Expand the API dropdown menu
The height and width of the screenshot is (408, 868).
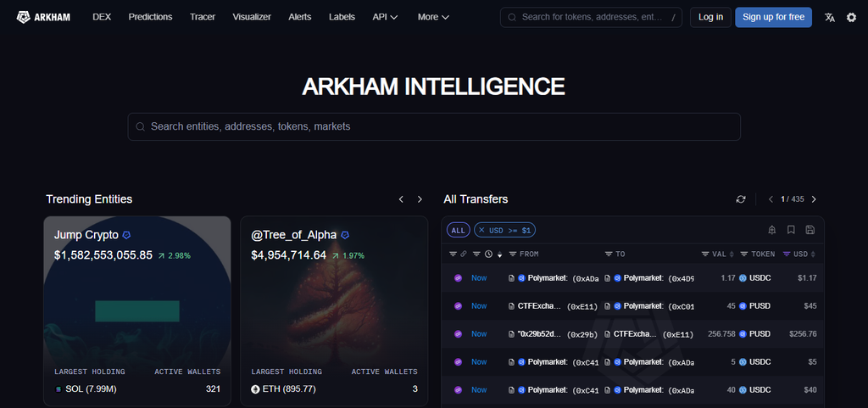(386, 17)
